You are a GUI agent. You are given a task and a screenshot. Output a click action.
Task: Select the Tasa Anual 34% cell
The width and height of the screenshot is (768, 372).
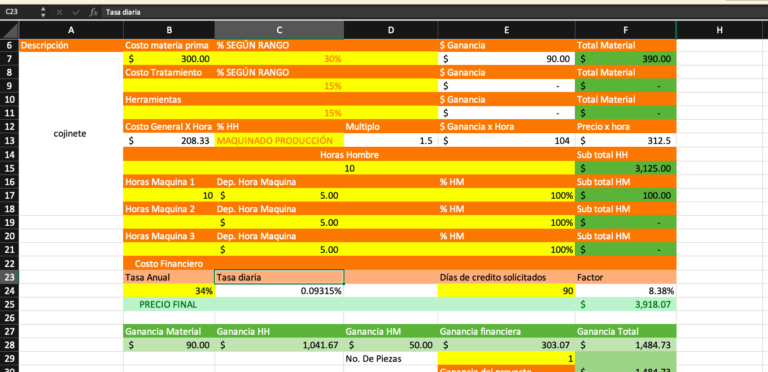[x=169, y=291]
